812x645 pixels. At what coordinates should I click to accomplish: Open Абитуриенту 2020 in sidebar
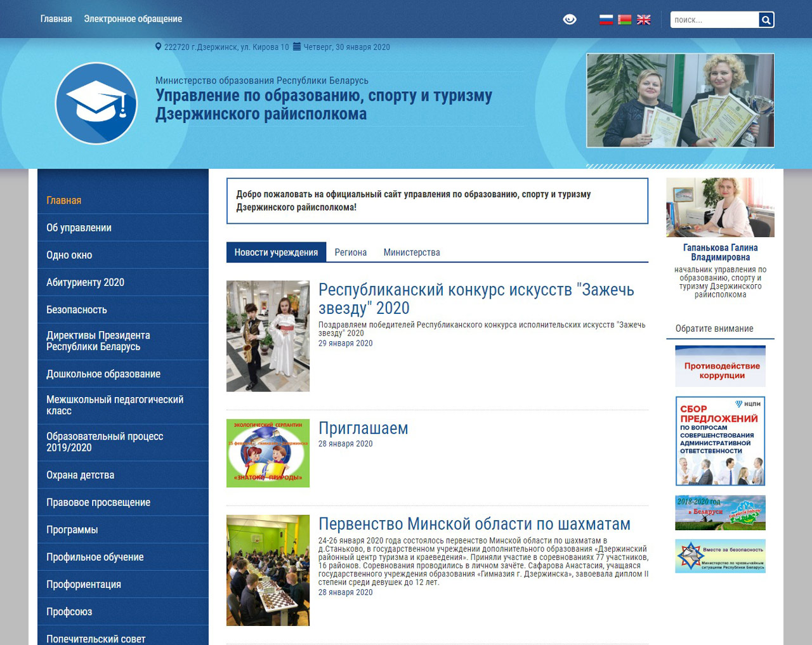(123, 282)
